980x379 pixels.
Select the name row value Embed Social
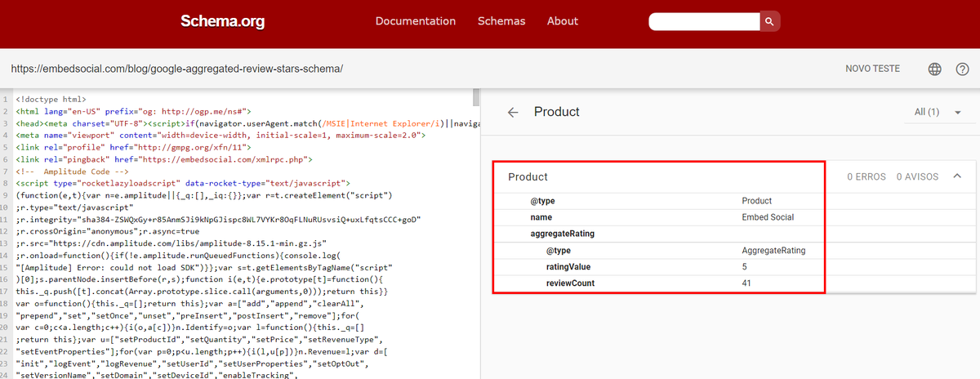click(x=768, y=217)
